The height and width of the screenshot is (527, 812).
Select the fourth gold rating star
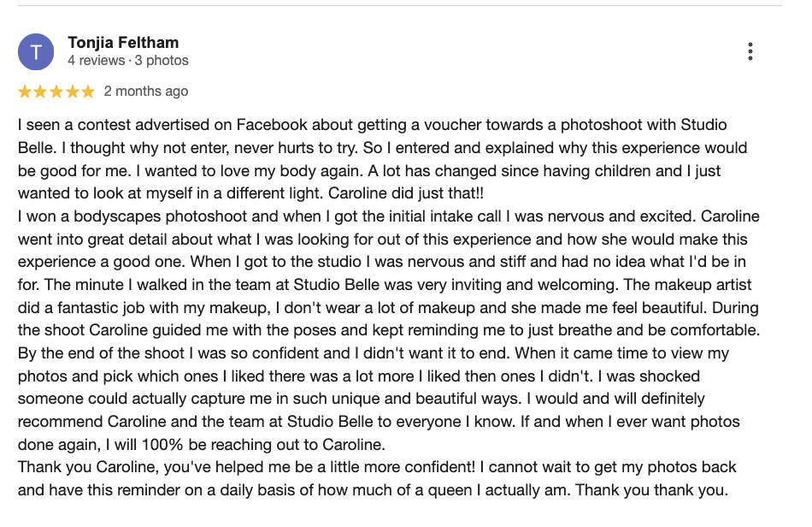click(72, 92)
